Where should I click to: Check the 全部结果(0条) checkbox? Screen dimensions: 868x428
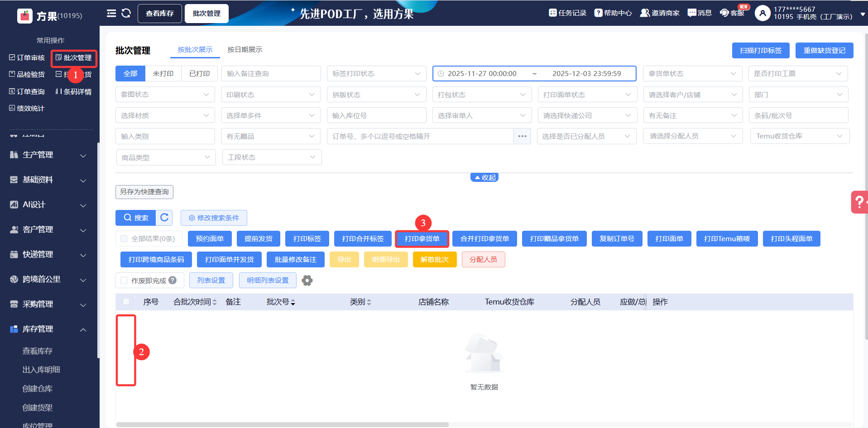pos(124,238)
